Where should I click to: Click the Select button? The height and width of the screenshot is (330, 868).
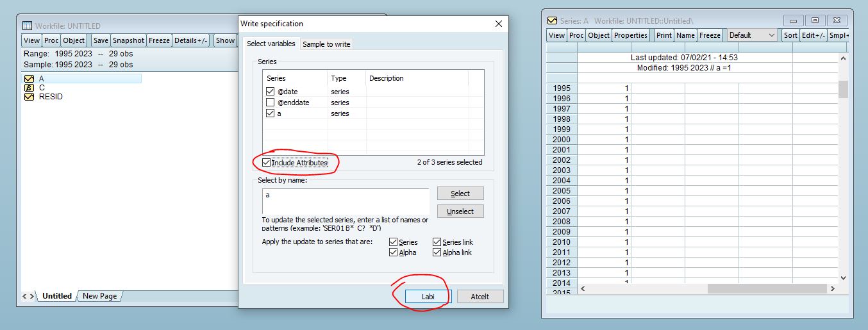point(460,194)
